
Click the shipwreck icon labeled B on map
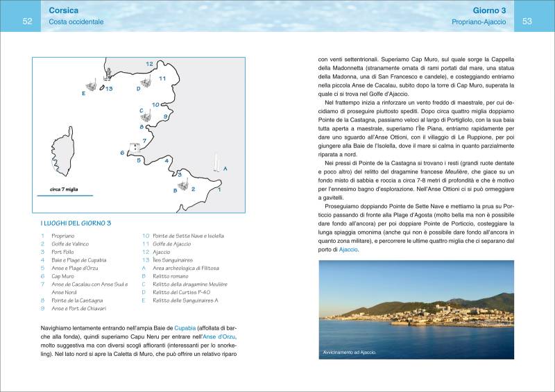pyautogui.click(x=183, y=185)
